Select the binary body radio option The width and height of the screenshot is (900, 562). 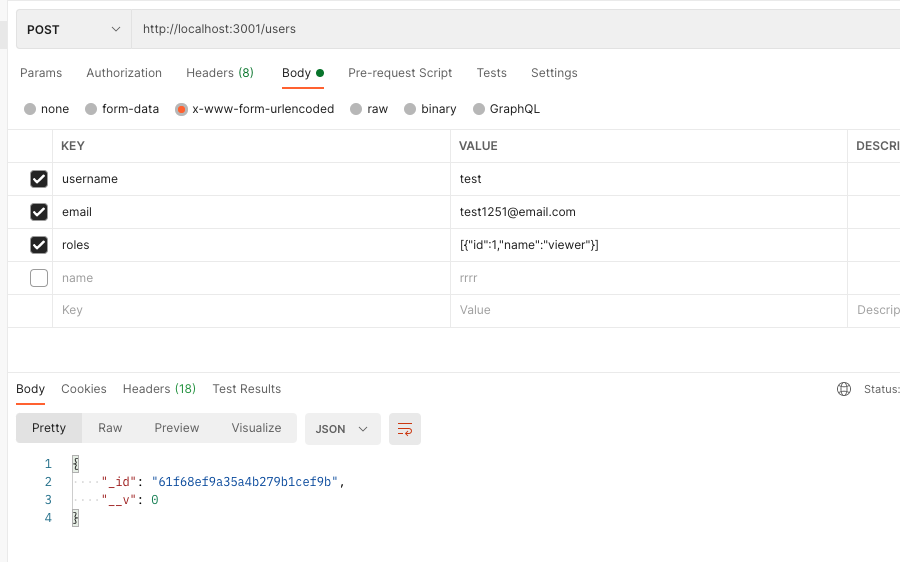pyautogui.click(x=410, y=109)
